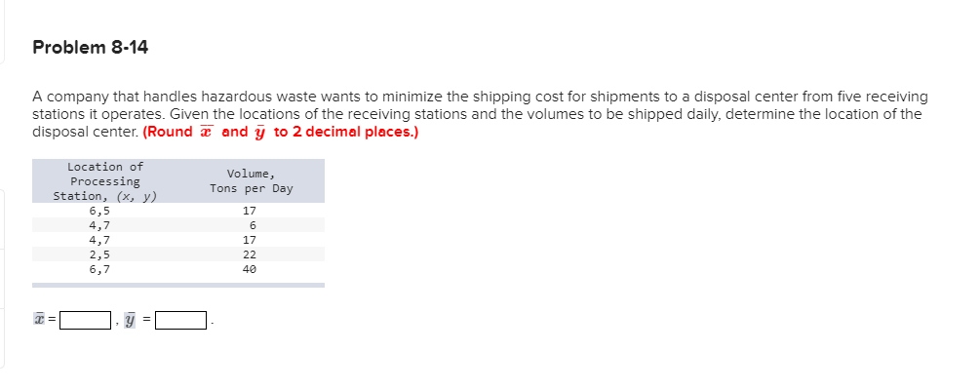The width and height of the screenshot is (980, 391).
Task: Click the "Location of Processing Station" header
Action: coord(105,181)
